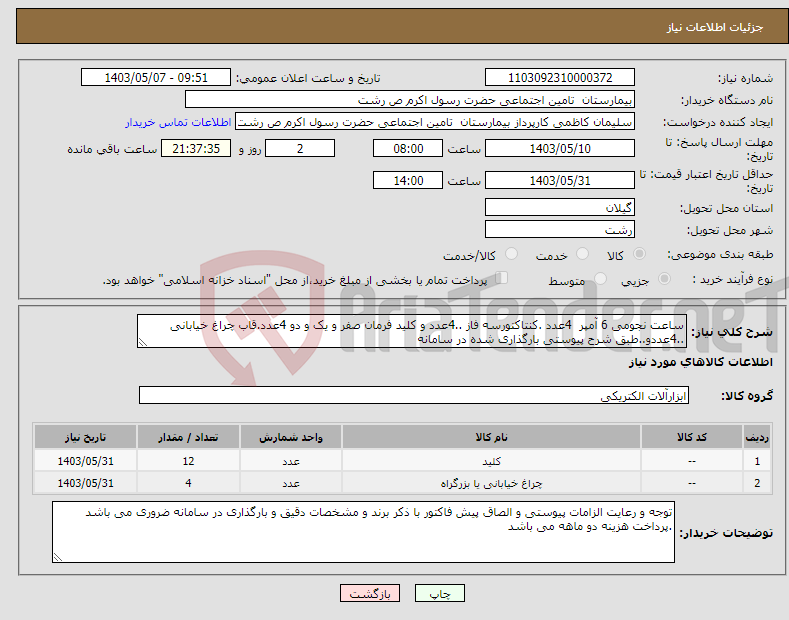Viewport: 789px width, 620px height.
Task: Click the response deadline date 1403/05/10
Action: [x=560, y=148]
